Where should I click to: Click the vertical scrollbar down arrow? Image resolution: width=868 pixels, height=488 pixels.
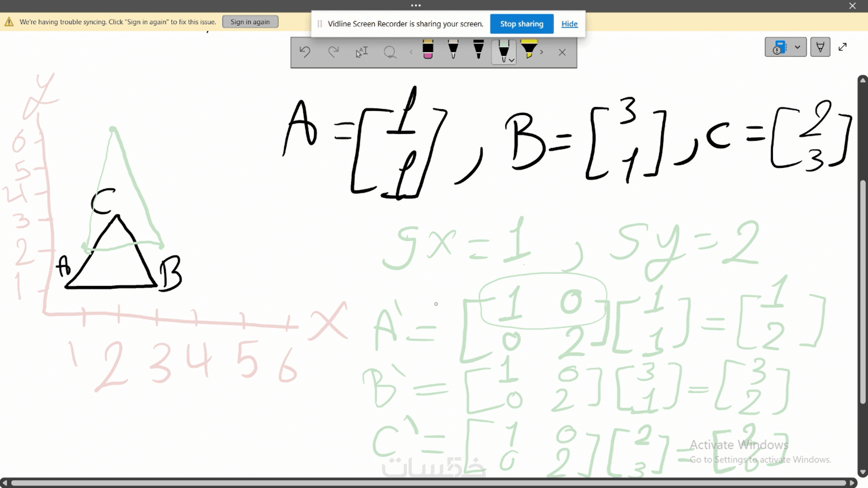[863, 472]
